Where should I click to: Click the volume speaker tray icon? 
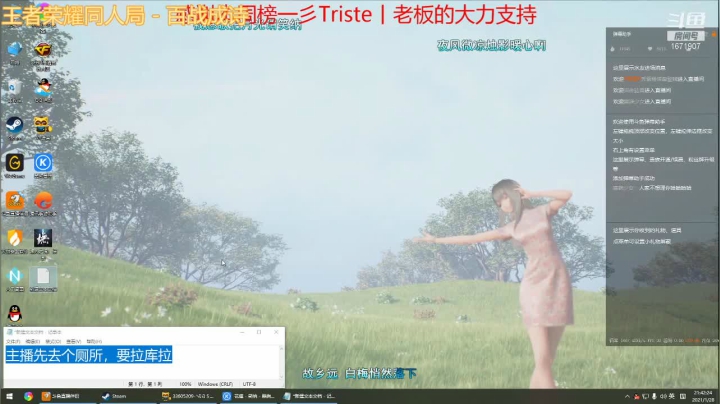coord(663,396)
